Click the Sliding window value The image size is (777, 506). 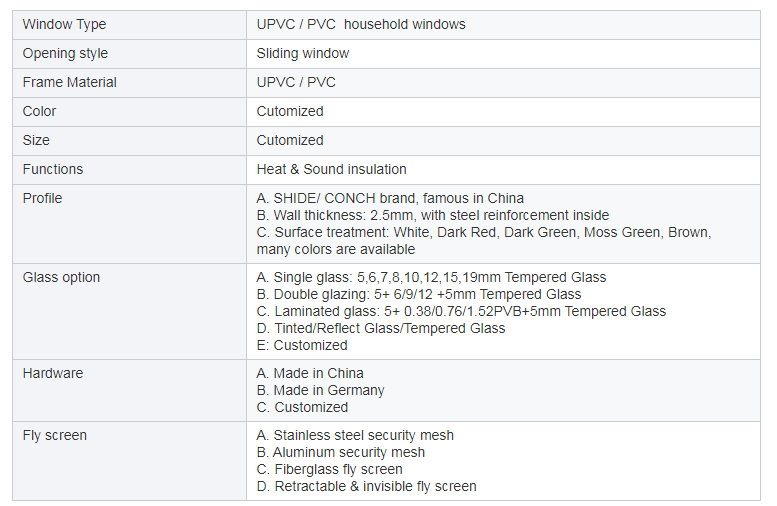pyautogui.click(x=303, y=54)
